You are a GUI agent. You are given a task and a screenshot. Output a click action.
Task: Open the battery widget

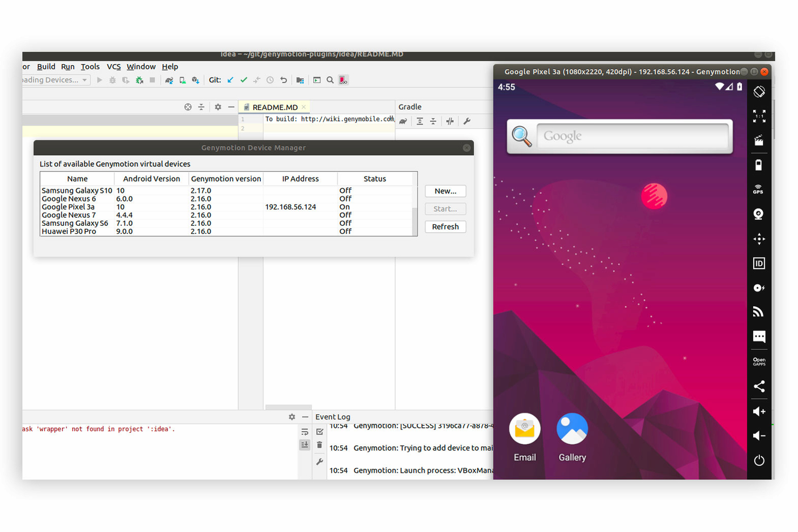coord(759,165)
